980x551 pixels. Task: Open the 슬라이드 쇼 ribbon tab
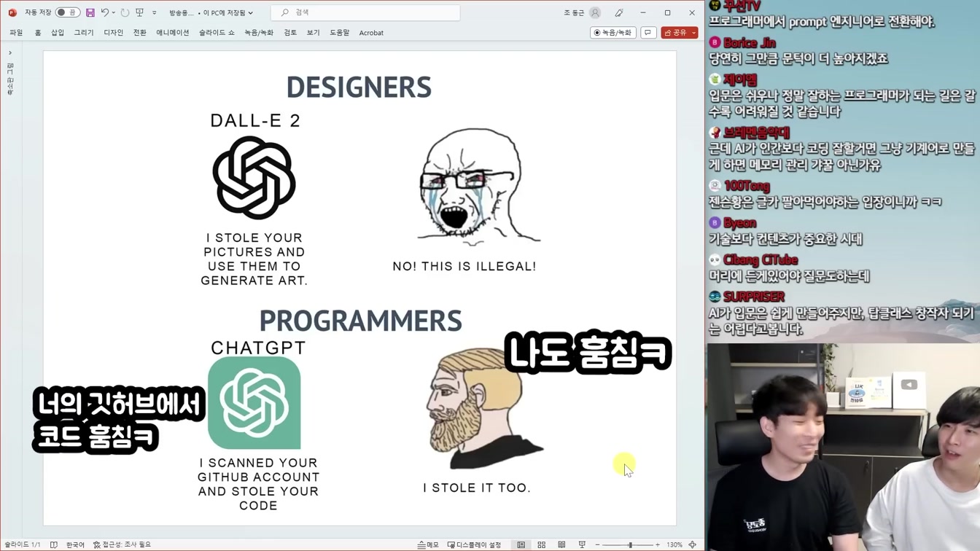(217, 33)
